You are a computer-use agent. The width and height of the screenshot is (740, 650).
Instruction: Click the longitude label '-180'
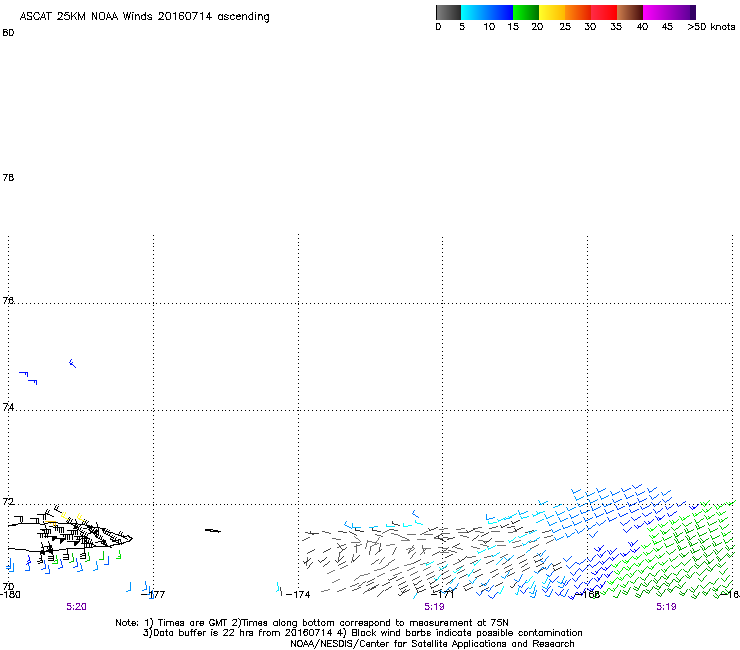[10, 595]
